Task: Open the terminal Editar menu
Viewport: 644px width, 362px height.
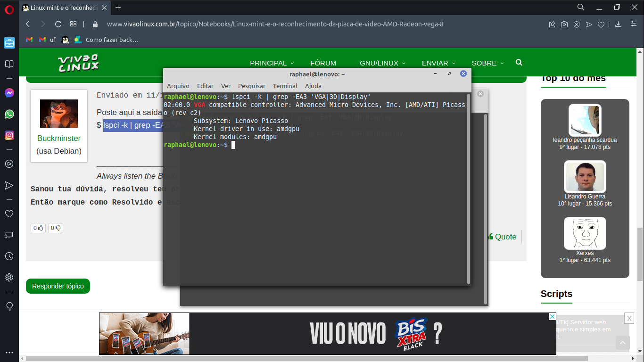Action: tap(205, 86)
